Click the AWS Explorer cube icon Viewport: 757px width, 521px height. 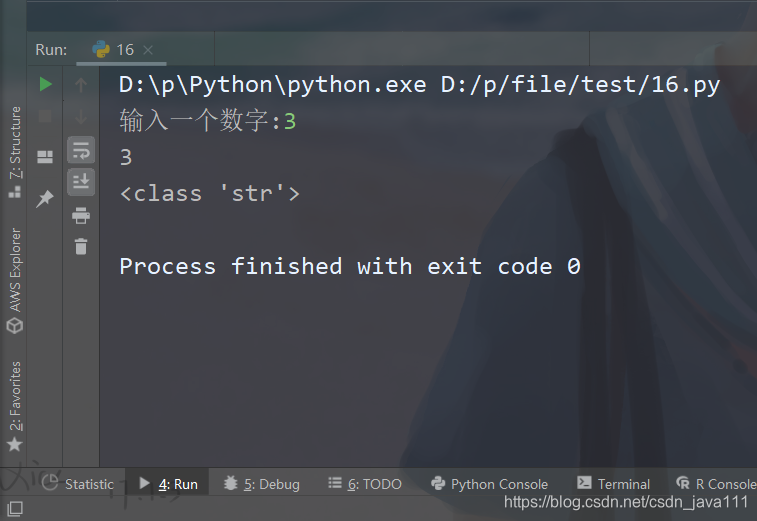[x=15, y=325]
